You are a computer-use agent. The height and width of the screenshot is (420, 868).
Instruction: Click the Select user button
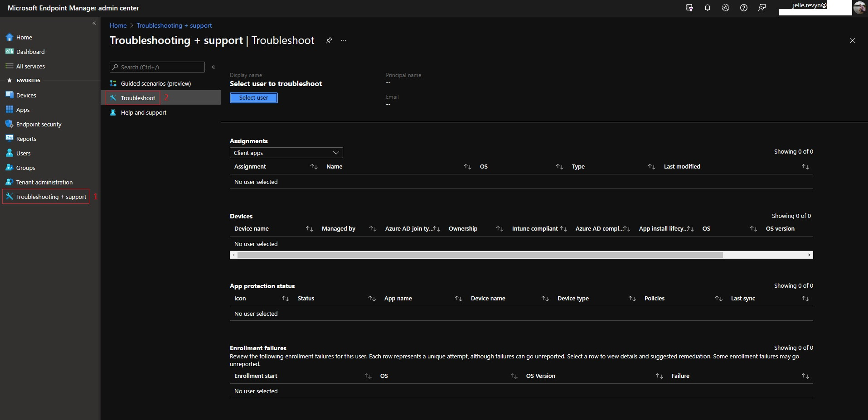(x=254, y=98)
